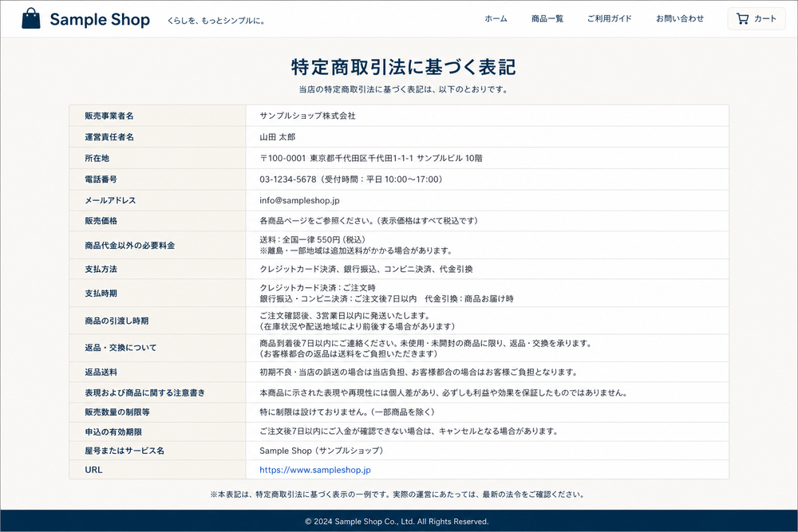The height and width of the screenshot is (532, 798).
Task: Click the tagline くらしを、もっとシンプルに。
Action: [x=215, y=21]
